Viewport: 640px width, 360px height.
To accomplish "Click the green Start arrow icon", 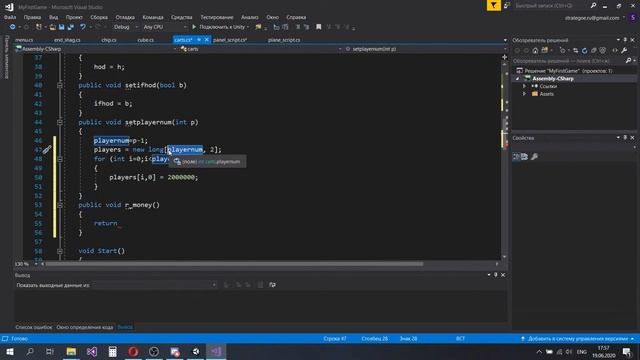I will [194, 27].
